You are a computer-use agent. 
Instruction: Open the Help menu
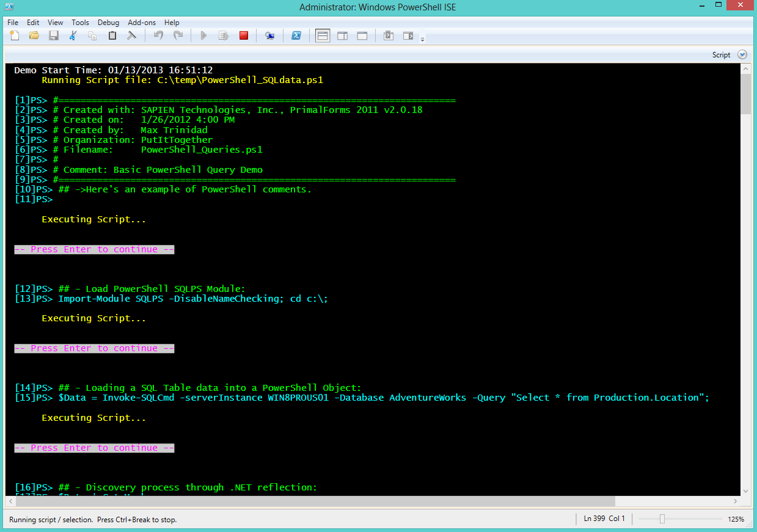[172, 23]
